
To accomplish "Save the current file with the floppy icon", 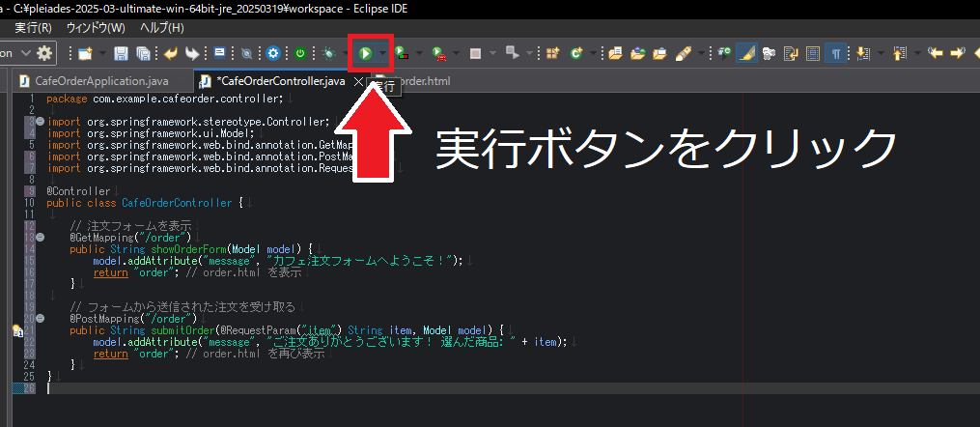I will coord(122,53).
